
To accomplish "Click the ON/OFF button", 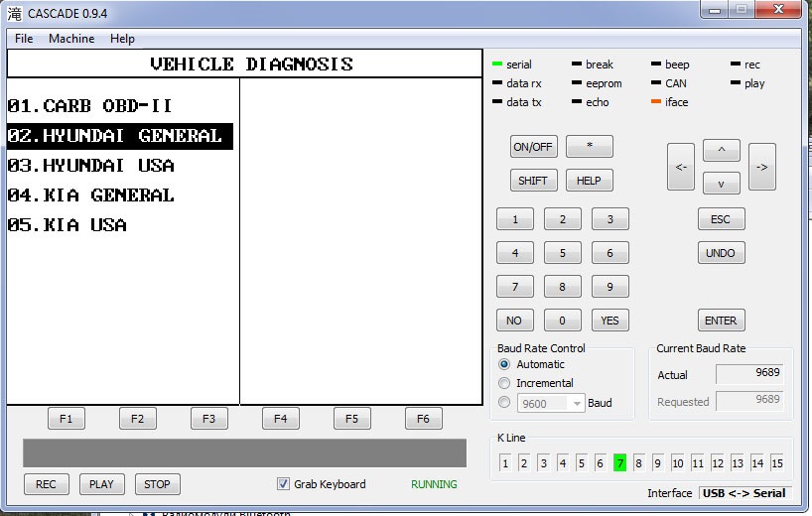I will (x=533, y=147).
